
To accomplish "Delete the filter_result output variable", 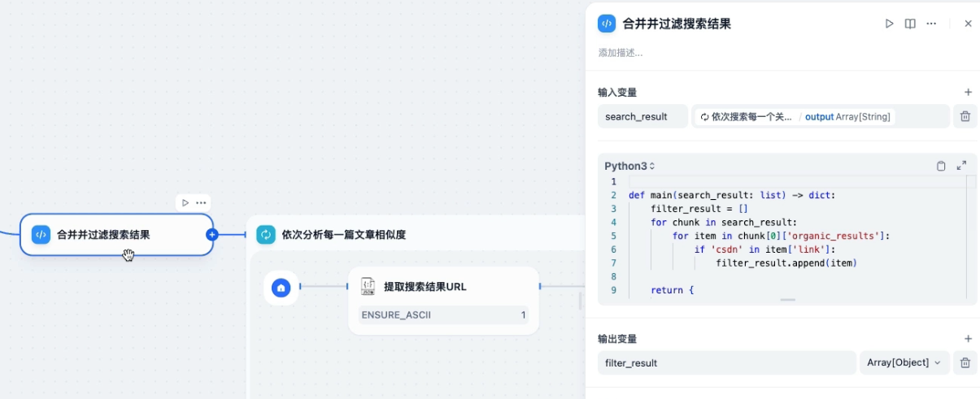I will click(965, 363).
